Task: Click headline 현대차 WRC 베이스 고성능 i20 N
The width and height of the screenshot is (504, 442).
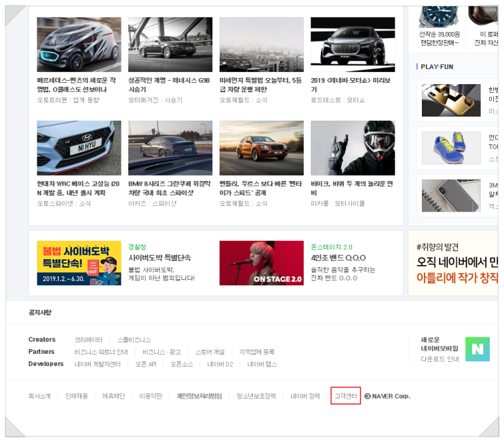Action: pos(78,188)
